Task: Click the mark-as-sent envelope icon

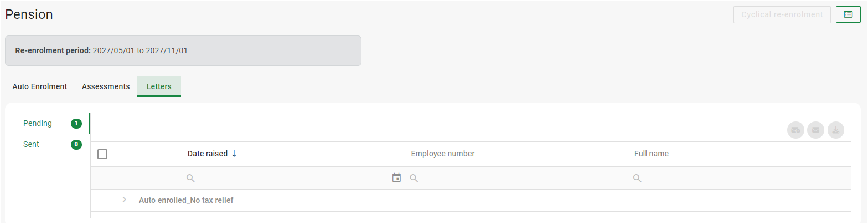Action: tap(795, 130)
